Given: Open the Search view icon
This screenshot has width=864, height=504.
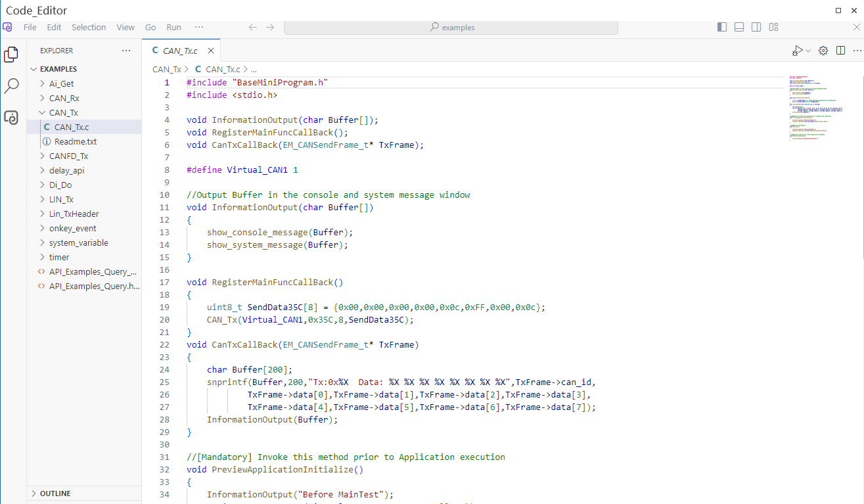Looking at the screenshot, I should tap(11, 86).
